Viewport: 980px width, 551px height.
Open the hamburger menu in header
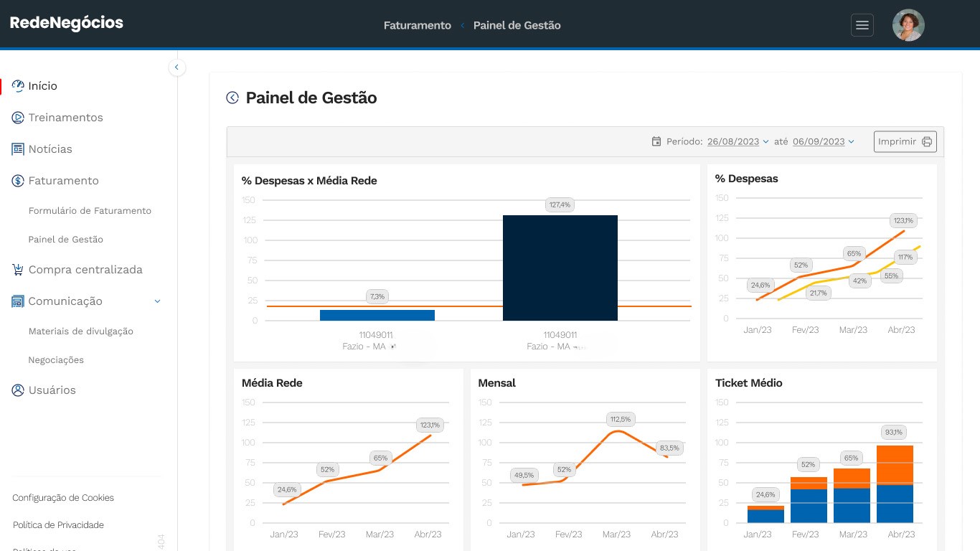coord(862,25)
